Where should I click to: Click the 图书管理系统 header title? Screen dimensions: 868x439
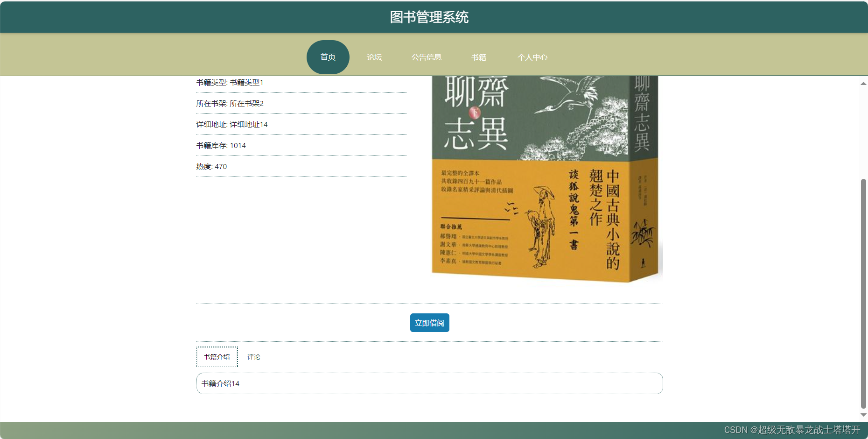429,17
